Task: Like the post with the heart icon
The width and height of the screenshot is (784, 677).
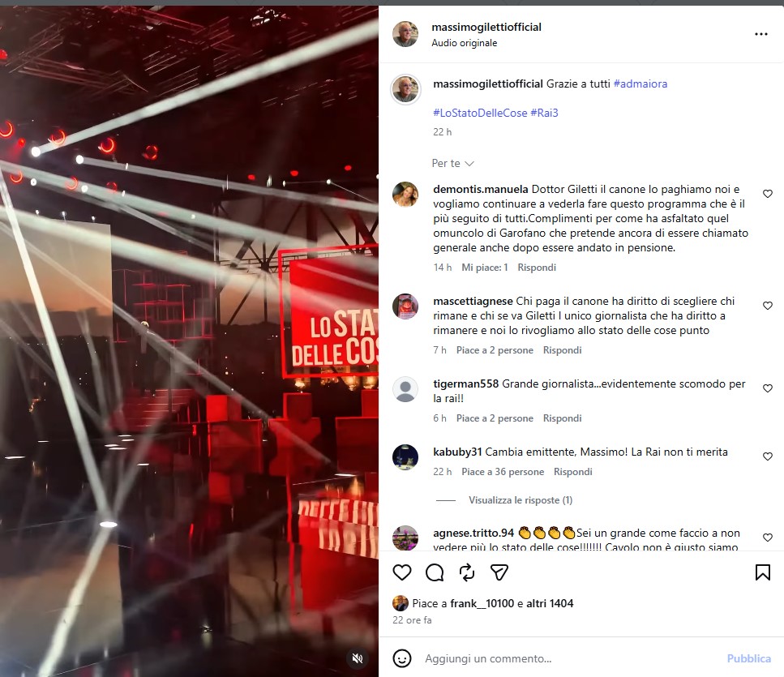Action: (402, 572)
